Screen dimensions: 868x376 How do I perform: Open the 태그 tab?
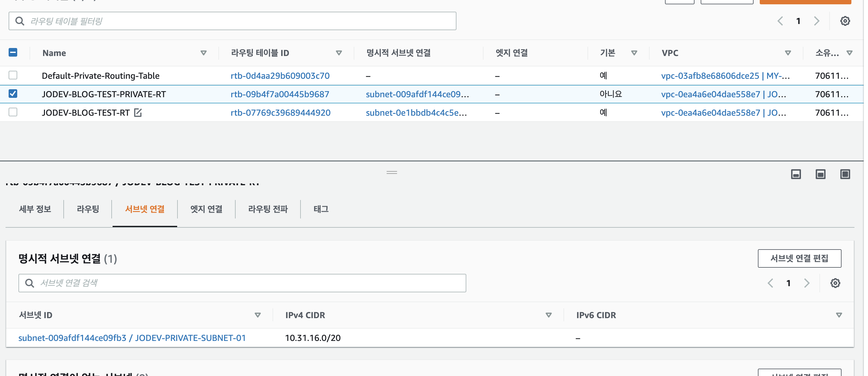[321, 209]
